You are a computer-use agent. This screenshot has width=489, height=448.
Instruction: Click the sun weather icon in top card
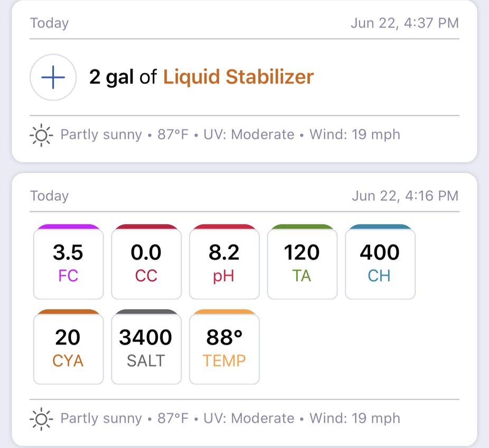click(41, 135)
